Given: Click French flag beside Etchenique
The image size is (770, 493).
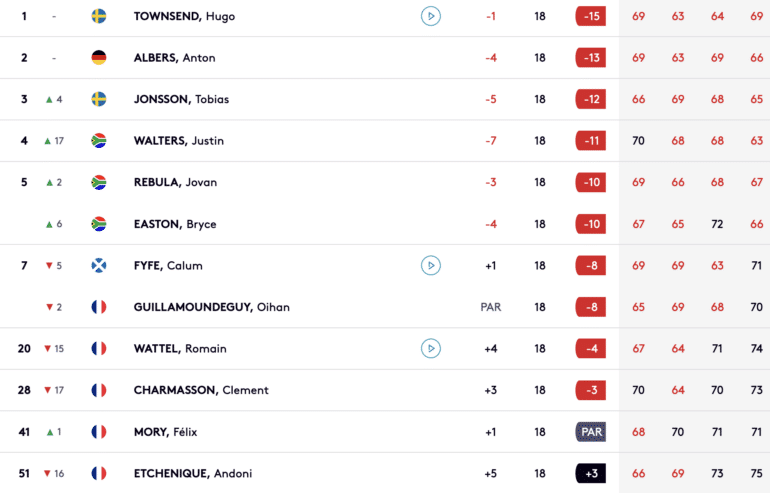Looking at the screenshot, I should (99, 473).
